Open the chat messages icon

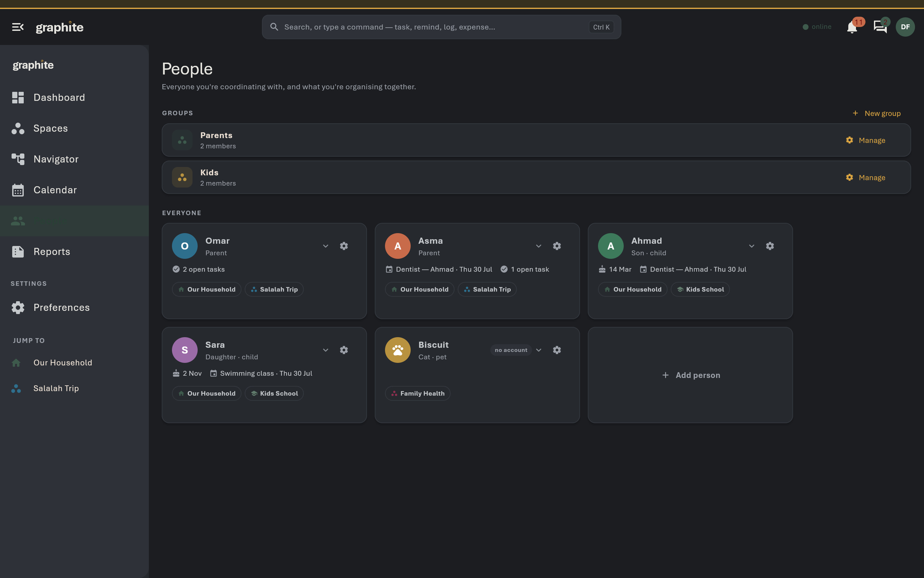(880, 27)
